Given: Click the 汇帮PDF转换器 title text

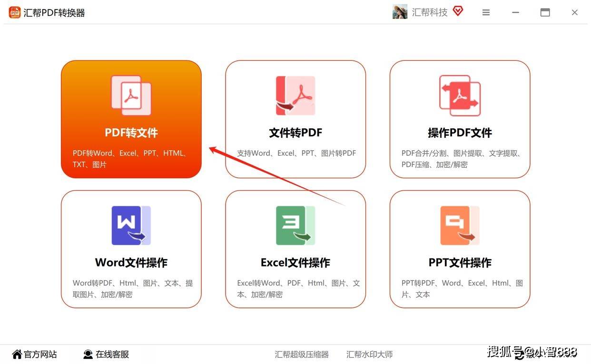Looking at the screenshot, I should pyautogui.click(x=54, y=13).
